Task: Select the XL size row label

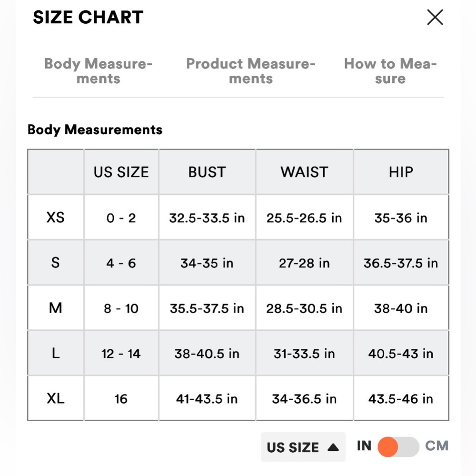Action: (x=56, y=398)
